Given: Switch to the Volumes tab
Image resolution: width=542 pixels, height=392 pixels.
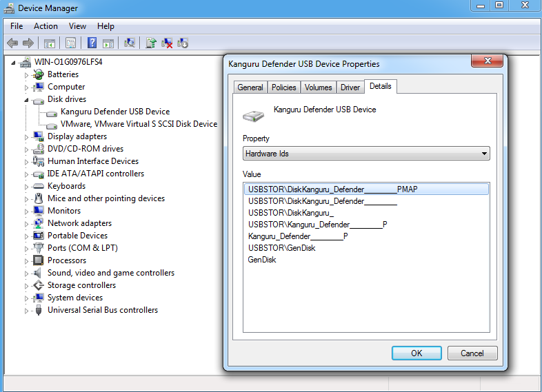Looking at the screenshot, I should click(318, 87).
